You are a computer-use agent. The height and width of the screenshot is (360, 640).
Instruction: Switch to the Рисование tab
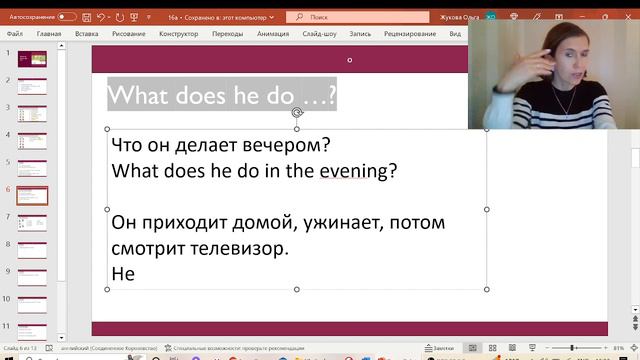click(x=129, y=34)
